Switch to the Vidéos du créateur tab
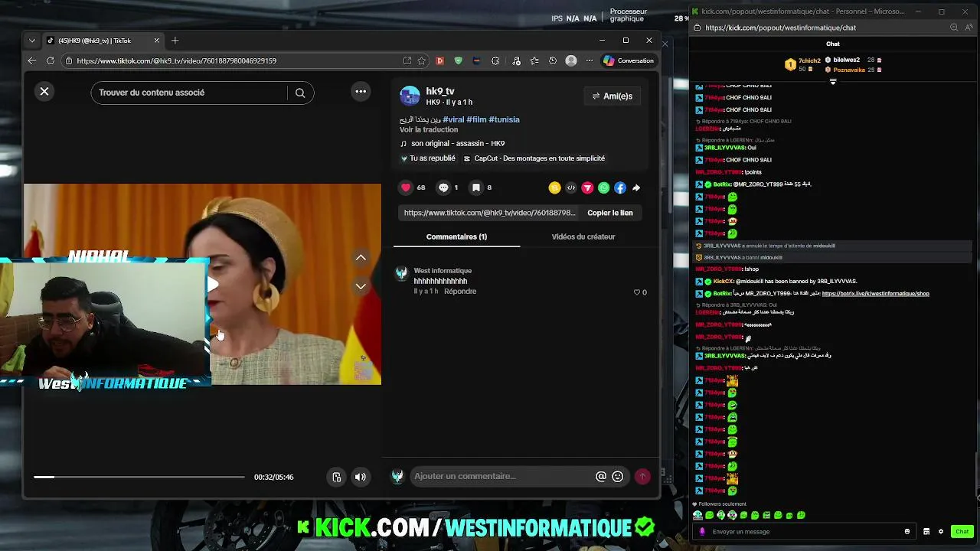The image size is (980, 551). point(583,236)
